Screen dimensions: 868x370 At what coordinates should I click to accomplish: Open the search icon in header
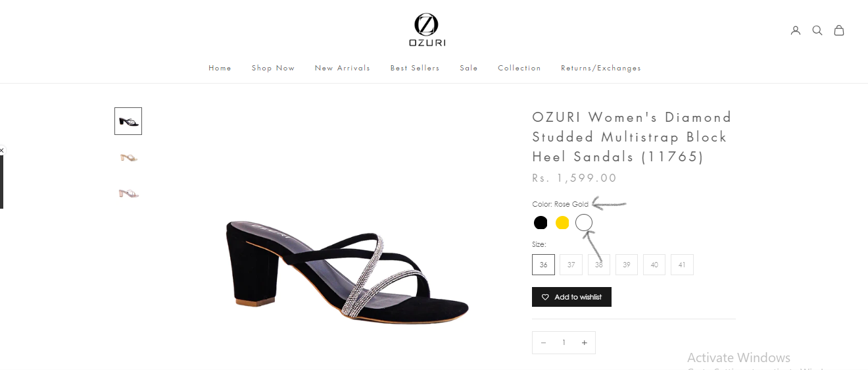click(x=817, y=30)
